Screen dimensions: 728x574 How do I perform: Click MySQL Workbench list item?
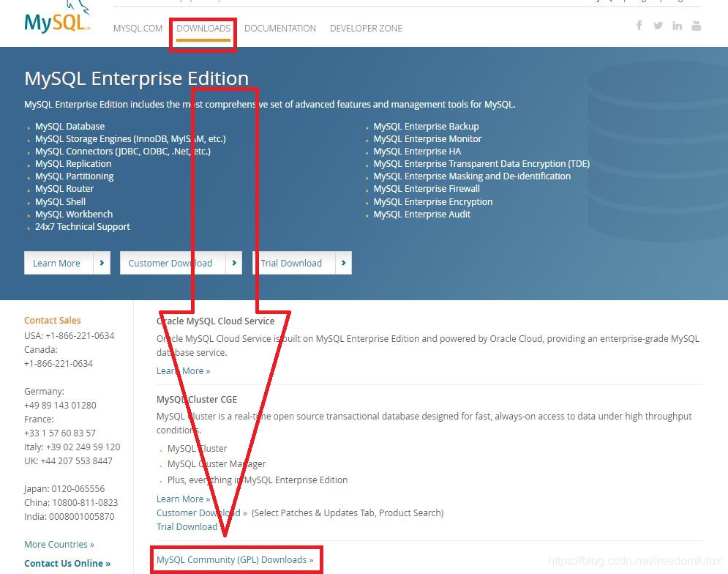(74, 215)
